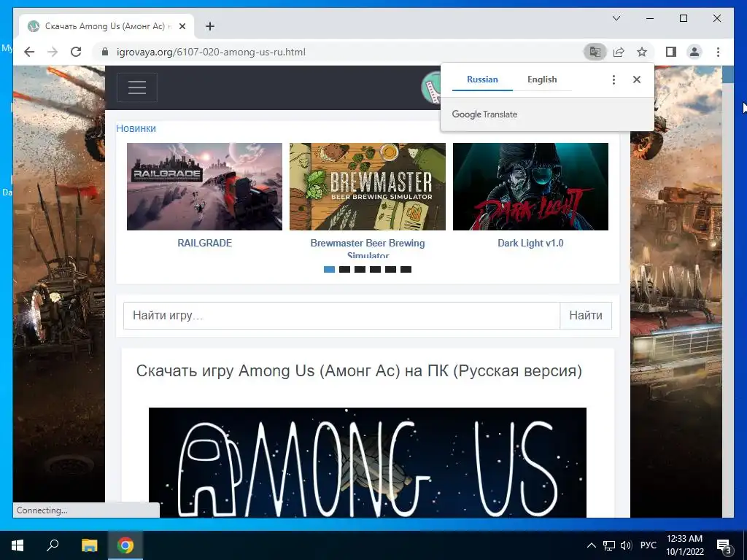This screenshot has width=747, height=560.
Task: Open a new tab with the plus button
Action: coord(210,26)
